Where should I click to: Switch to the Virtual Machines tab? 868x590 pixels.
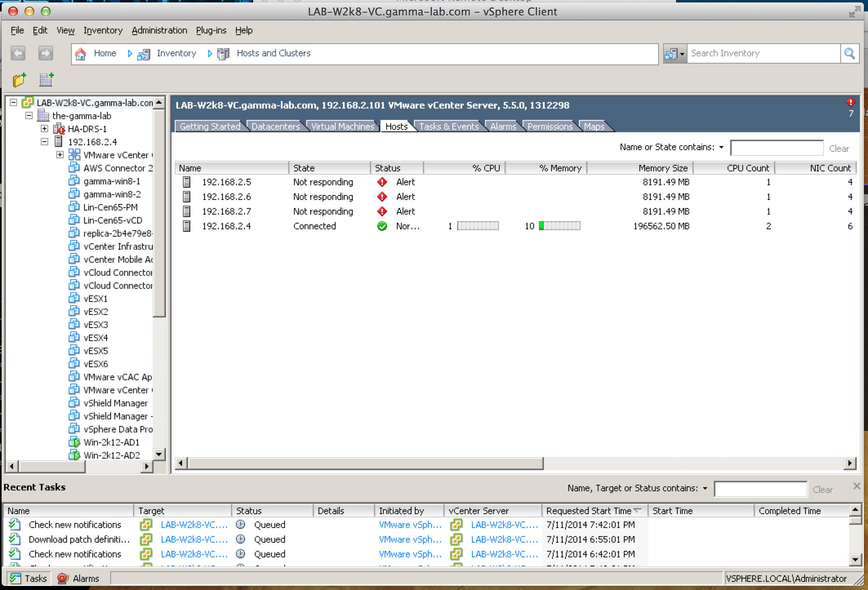pyautogui.click(x=342, y=126)
